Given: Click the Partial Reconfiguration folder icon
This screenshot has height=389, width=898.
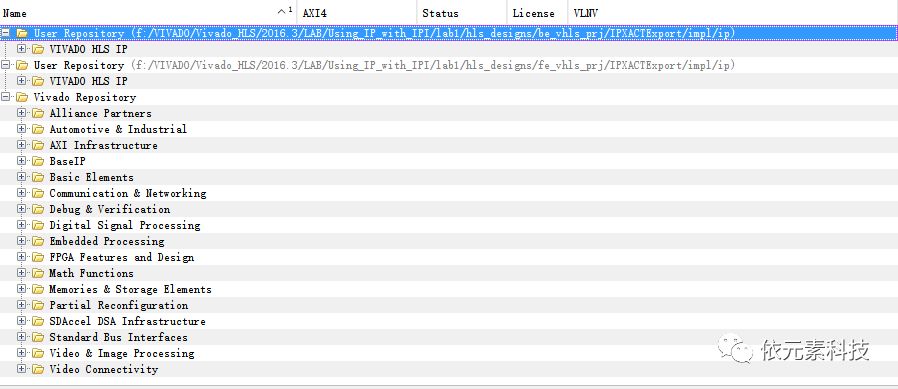Looking at the screenshot, I should pyautogui.click(x=38, y=305).
